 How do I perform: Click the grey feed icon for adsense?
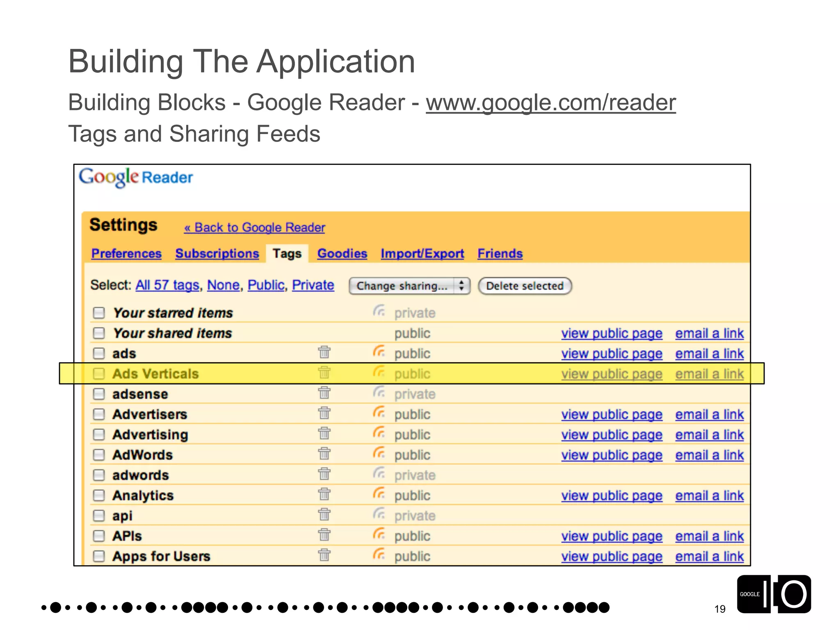click(379, 392)
